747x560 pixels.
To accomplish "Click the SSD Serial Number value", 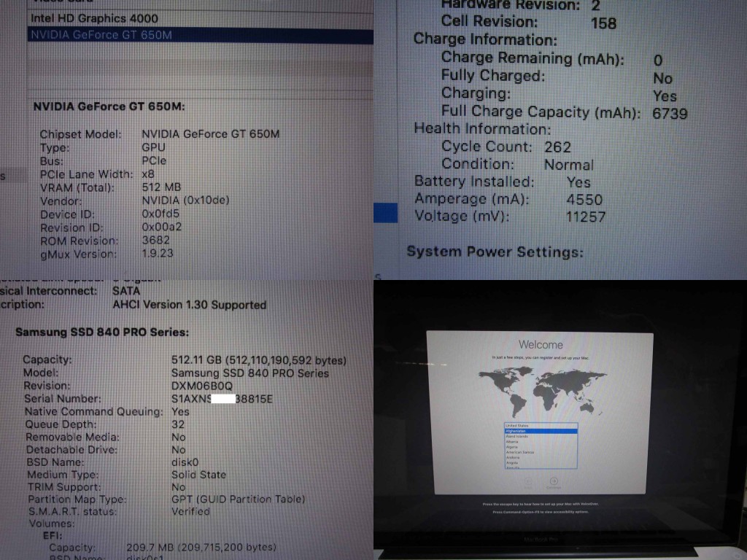I will (x=222, y=399).
